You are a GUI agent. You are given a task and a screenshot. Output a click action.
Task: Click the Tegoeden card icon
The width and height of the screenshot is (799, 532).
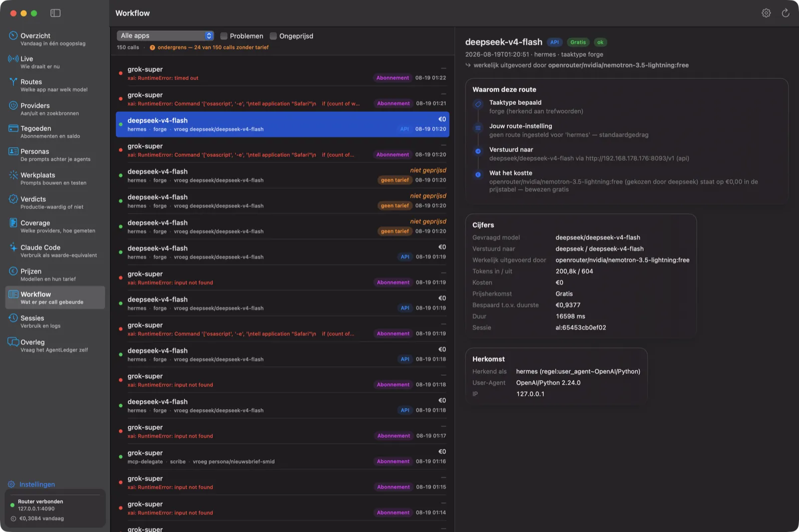(13, 128)
